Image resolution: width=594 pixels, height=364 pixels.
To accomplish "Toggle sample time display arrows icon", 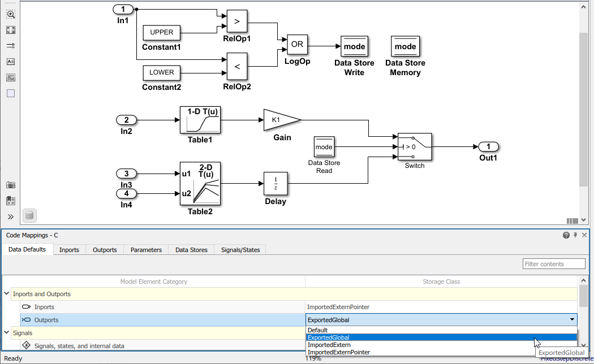I will click(x=11, y=46).
